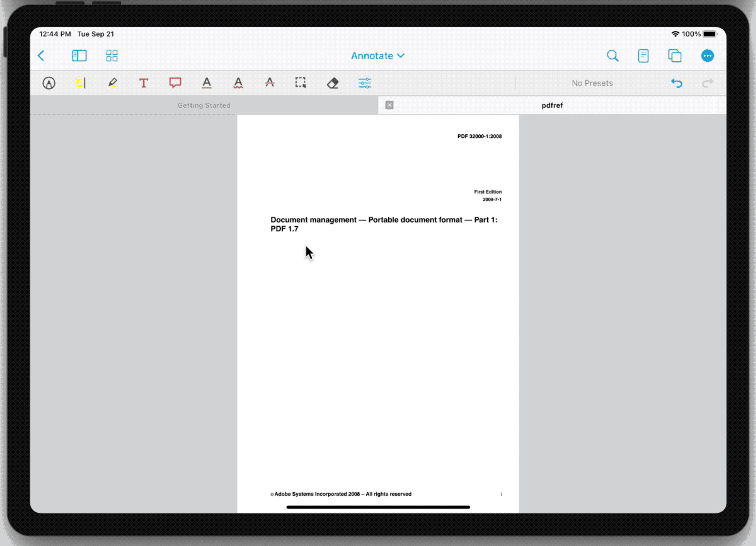Select the freehand pen annotation tool
Viewport: 756px width, 546px height.
pyautogui.click(x=49, y=83)
